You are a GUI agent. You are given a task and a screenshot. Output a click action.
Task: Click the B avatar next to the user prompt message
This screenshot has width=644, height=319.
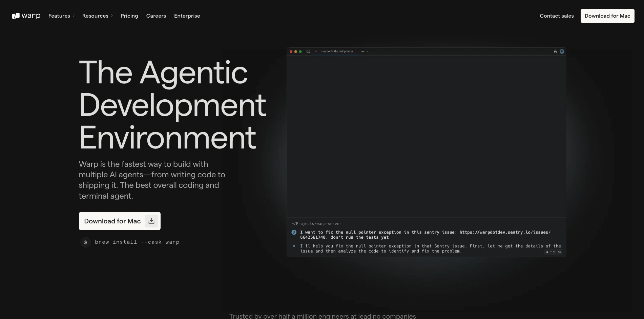294,232
